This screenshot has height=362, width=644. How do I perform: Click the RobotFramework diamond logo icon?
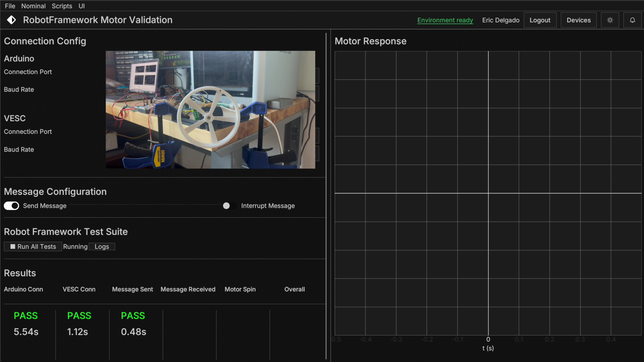[x=11, y=20]
